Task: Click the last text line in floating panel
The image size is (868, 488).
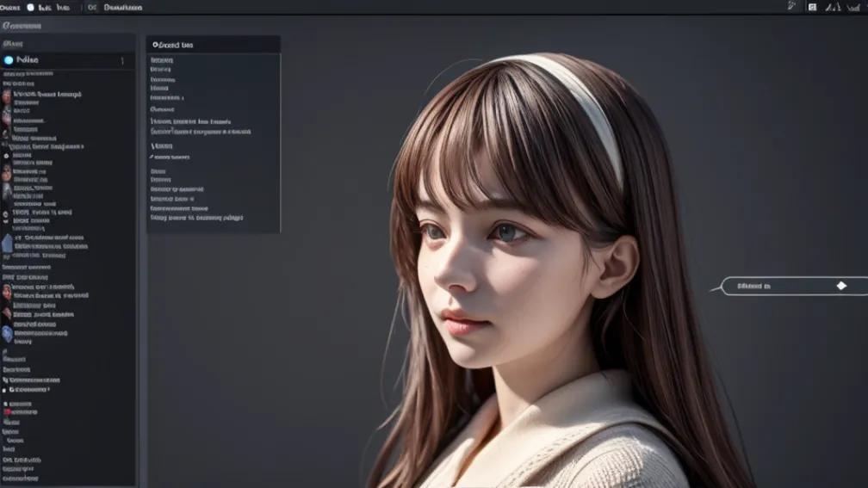Action: pos(196,218)
